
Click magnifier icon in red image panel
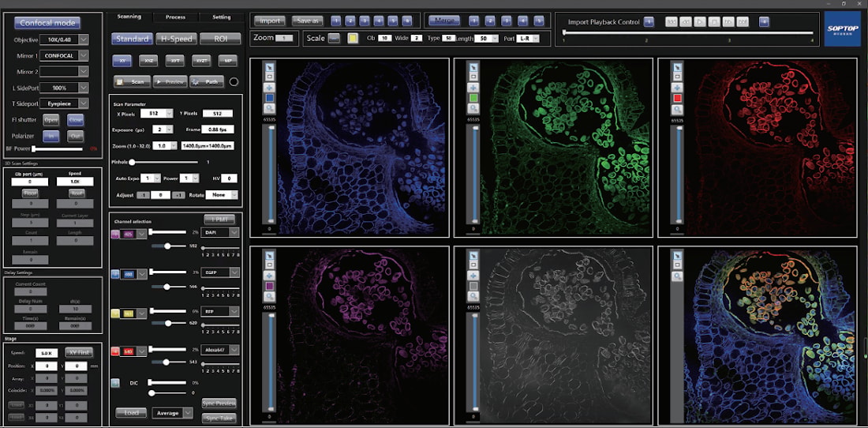click(676, 110)
